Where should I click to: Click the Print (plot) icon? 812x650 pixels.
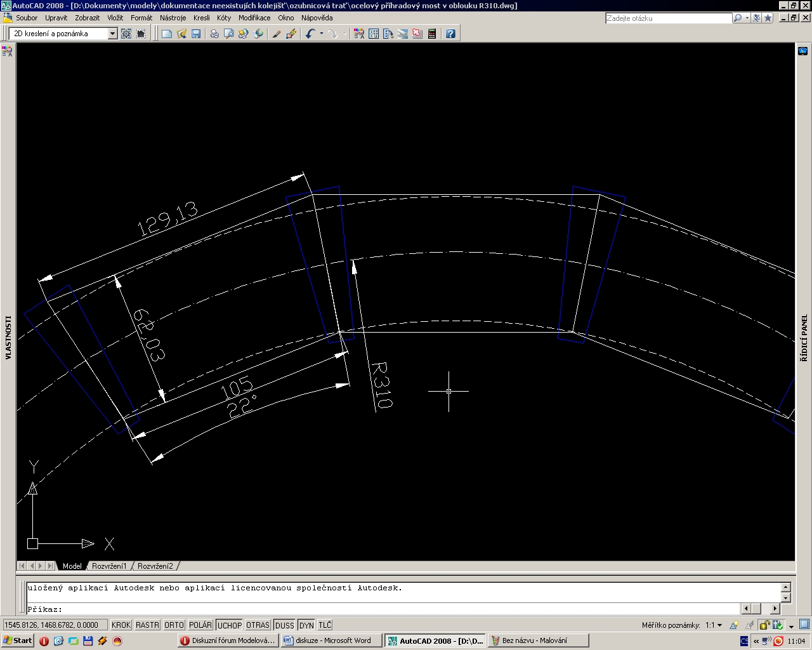point(214,34)
